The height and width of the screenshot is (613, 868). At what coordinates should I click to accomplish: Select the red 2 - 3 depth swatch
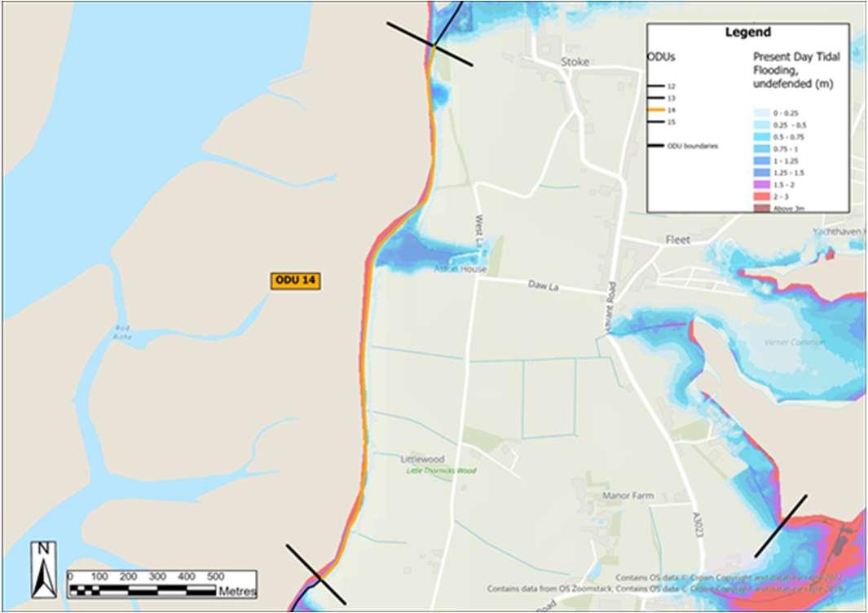(x=761, y=196)
